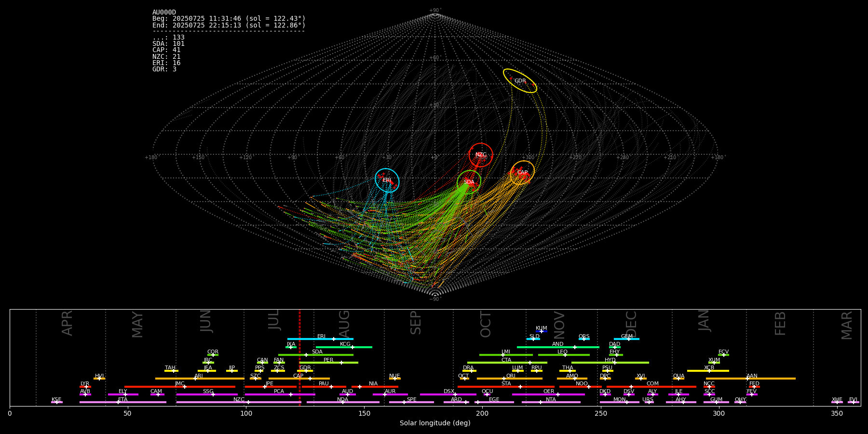
Task: Click the CTA shower bar in timeline
Action: pyautogui.click(x=507, y=363)
